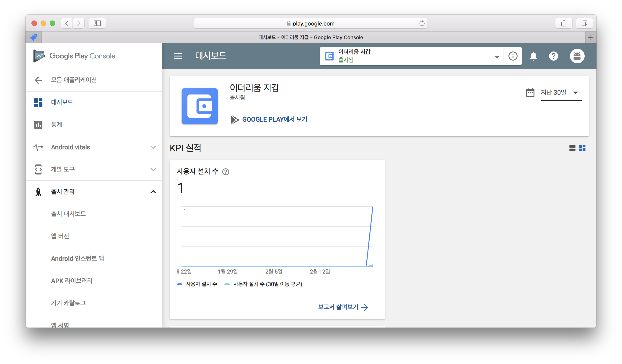622x364 pixels.
Task: Switch KPI view to grid layout
Action: coord(582,148)
